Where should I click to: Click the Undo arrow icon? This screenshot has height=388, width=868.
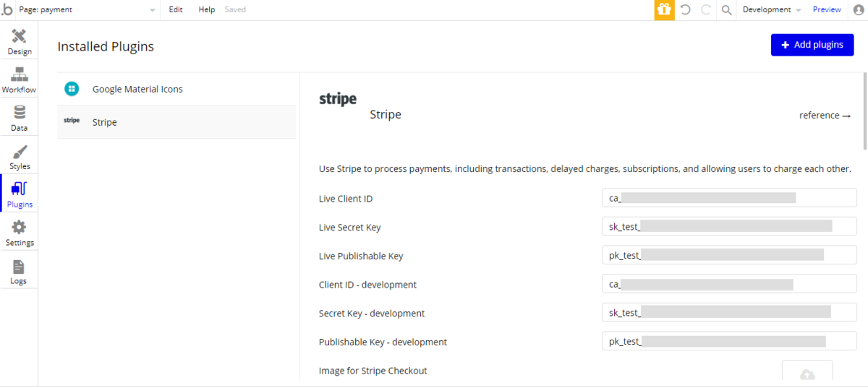[x=686, y=9]
